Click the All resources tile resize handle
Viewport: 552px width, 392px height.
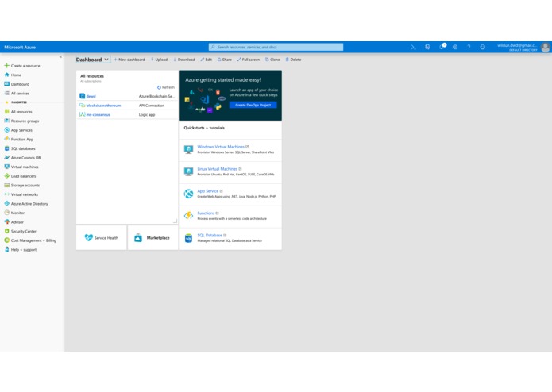point(175,221)
